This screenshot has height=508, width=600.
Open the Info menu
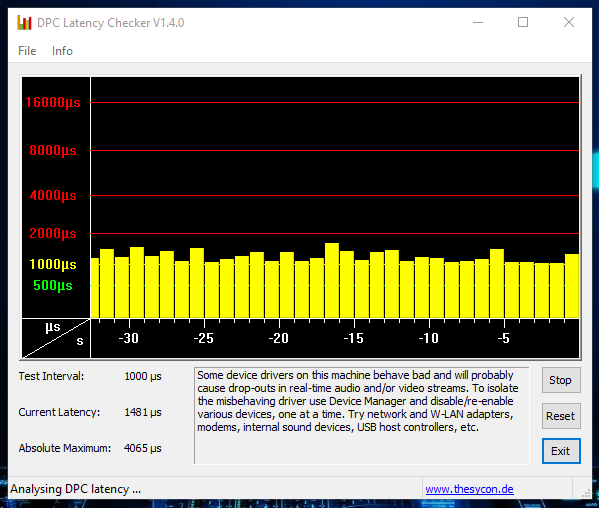(x=62, y=51)
